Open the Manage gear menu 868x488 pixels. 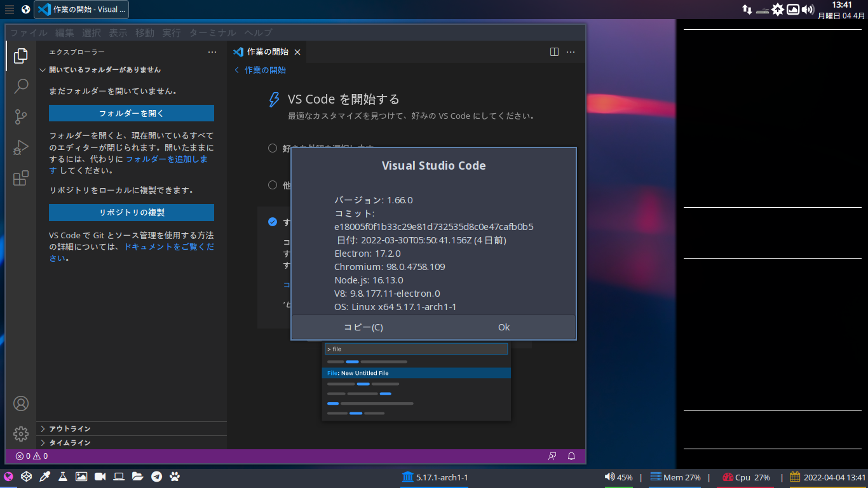coord(21,434)
